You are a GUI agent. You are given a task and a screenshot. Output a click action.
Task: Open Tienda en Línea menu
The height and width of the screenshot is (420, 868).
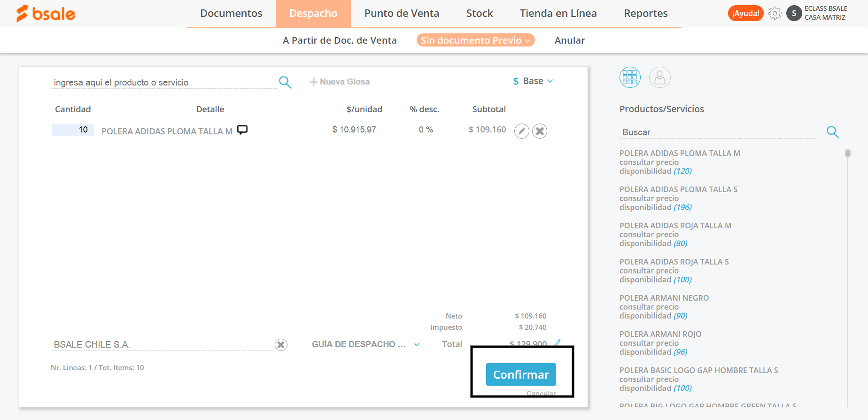(558, 13)
